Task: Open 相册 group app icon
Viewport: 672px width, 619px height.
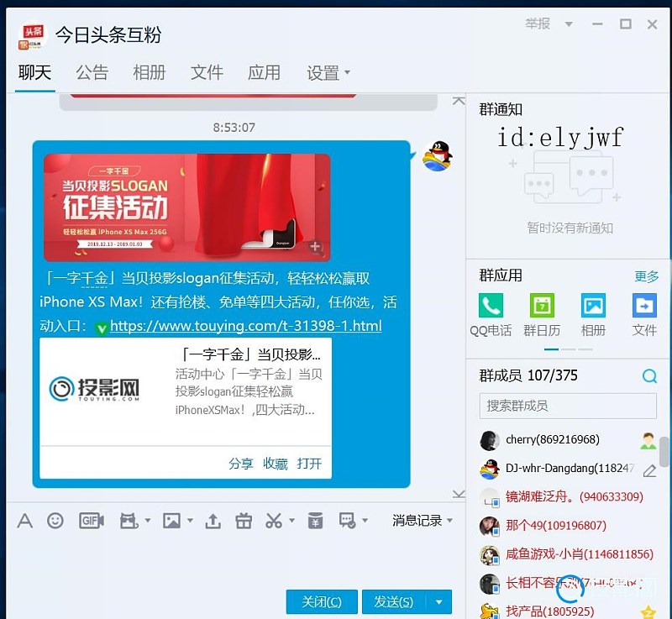Action: 594,306
